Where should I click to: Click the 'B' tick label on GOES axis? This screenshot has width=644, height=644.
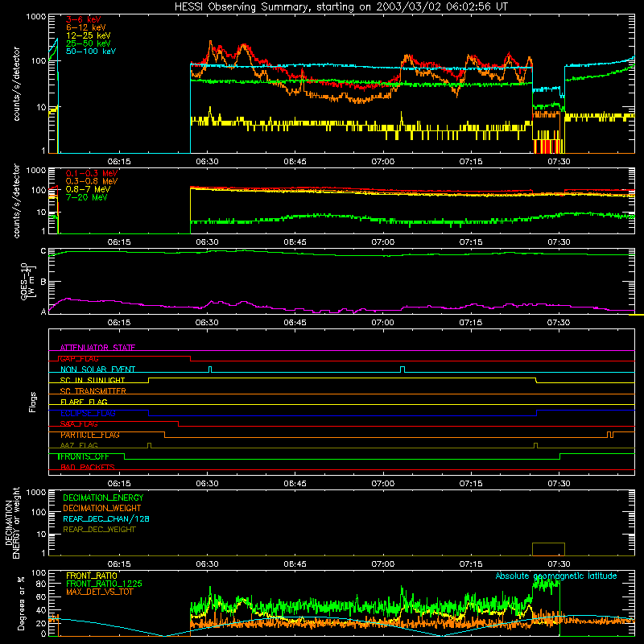(43, 282)
